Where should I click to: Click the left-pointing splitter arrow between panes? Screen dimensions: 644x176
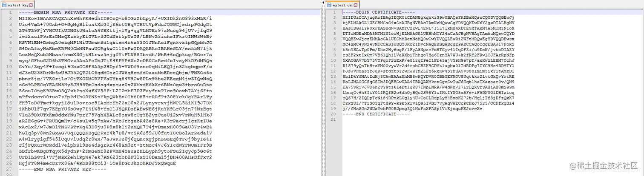(323, 2)
